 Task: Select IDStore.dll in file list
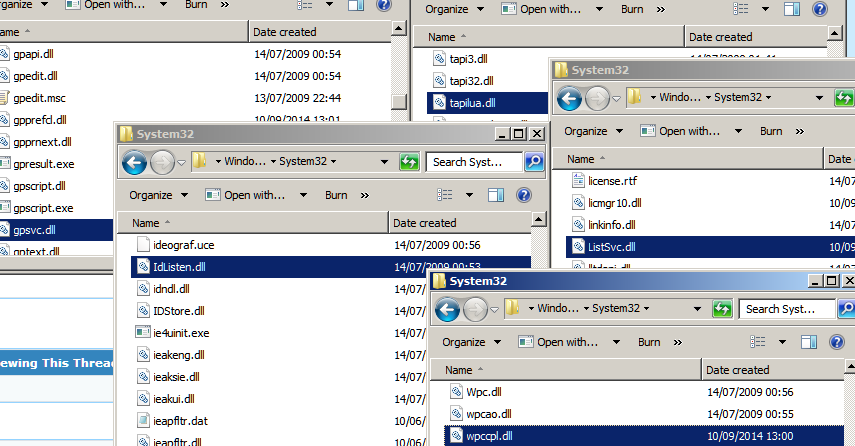click(179, 311)
